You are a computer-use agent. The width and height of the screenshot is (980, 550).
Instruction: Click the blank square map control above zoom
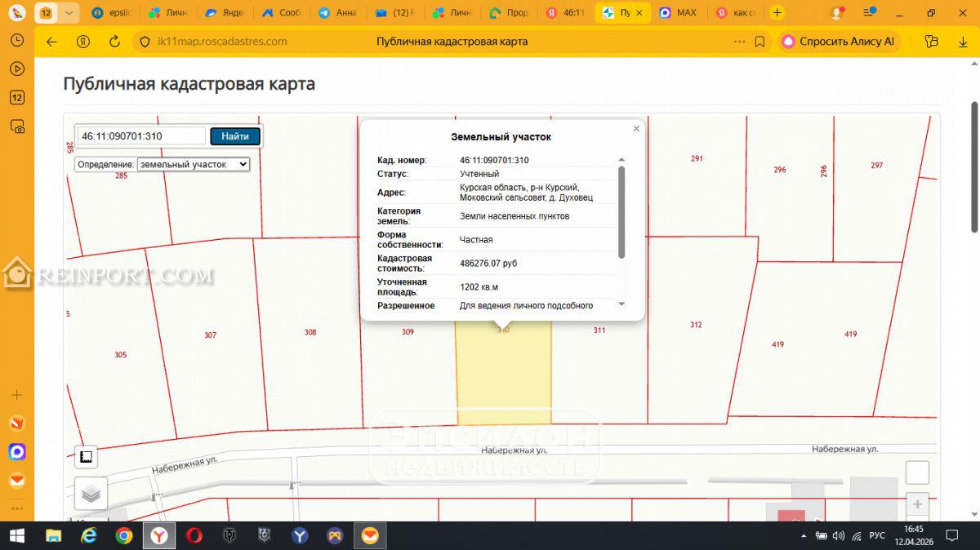coord(918,472)
